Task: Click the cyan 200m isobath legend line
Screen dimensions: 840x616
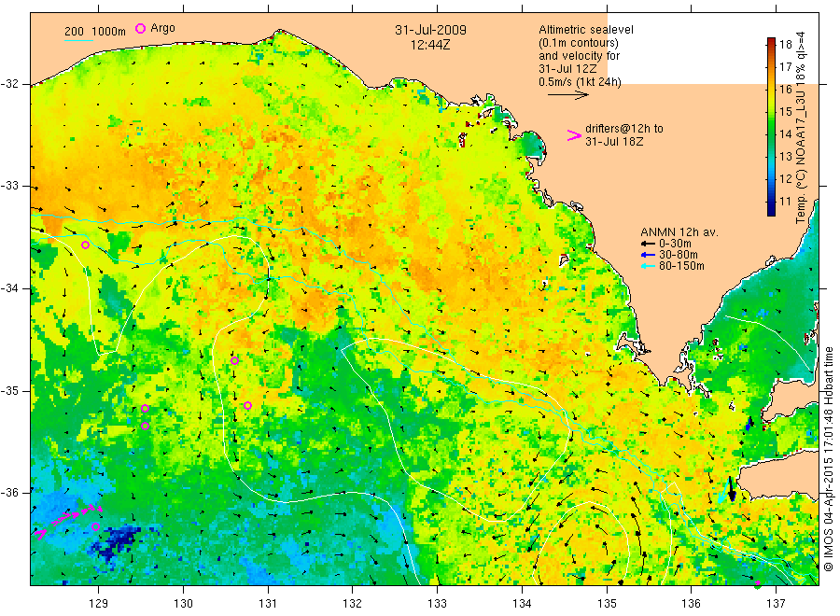Action: (78, 39)
